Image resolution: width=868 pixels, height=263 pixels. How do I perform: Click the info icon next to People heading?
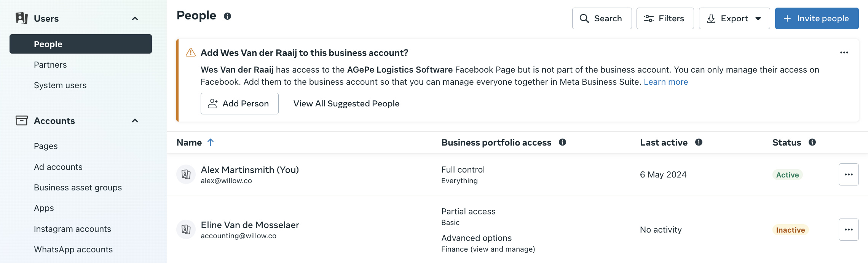coord(227,16)
